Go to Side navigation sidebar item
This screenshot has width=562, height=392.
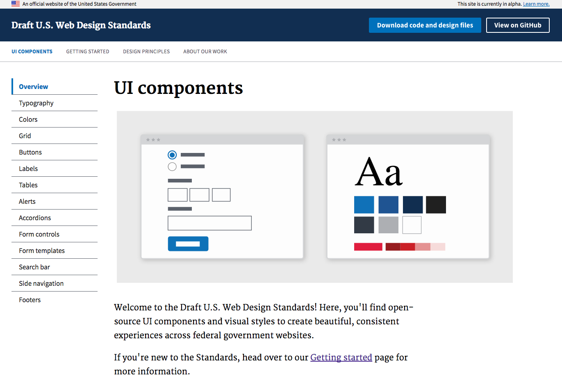(55, 283)
